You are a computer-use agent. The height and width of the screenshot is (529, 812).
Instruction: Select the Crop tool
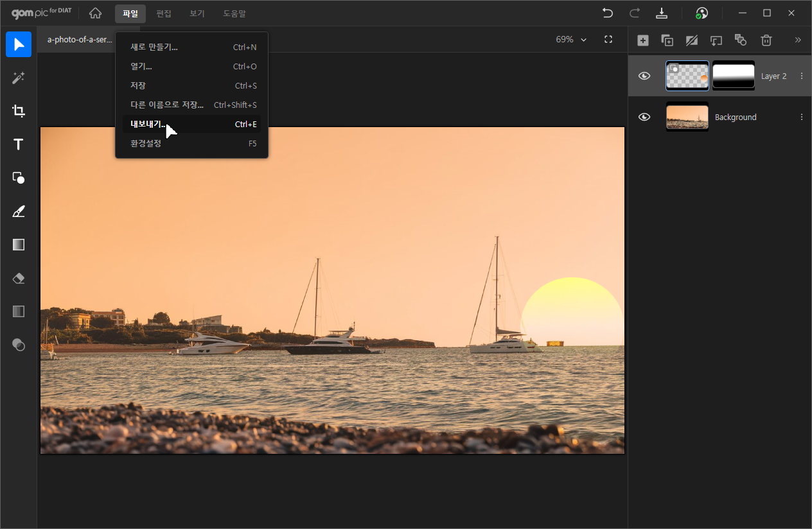[x=19, y=111]
